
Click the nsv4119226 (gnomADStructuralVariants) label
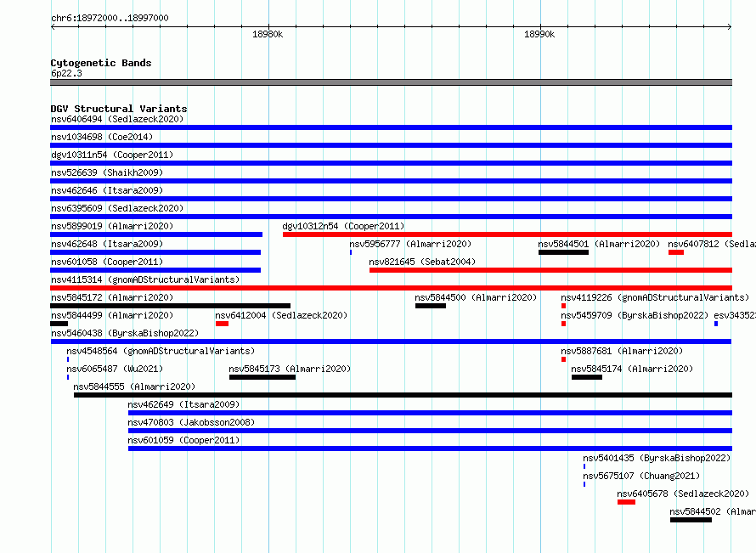coord(655,297)
